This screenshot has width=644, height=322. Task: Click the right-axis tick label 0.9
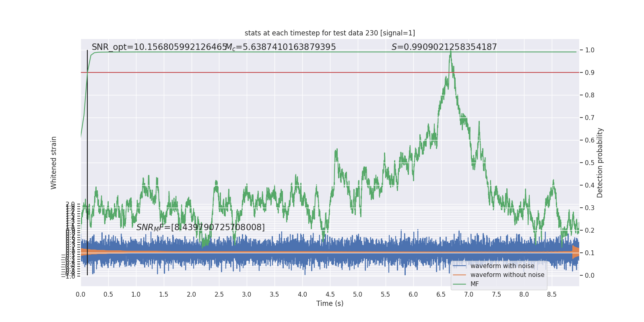point(590,73)
